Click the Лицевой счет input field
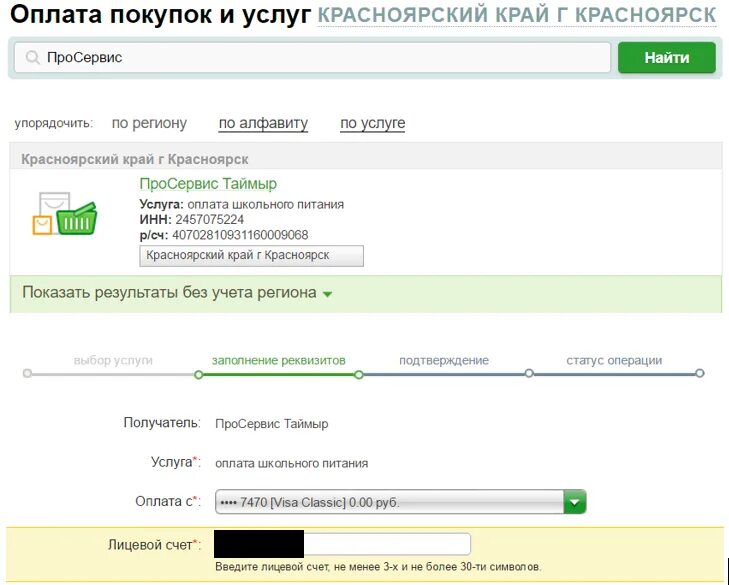Image resolution: width=729 pixels, height=585 pixels. click(342, 544)
